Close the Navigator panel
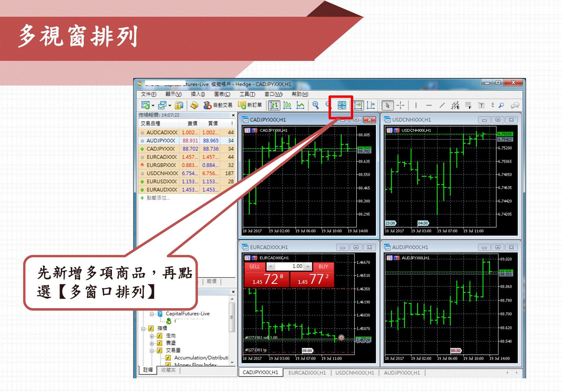562x392 pixels. (233, 292)
